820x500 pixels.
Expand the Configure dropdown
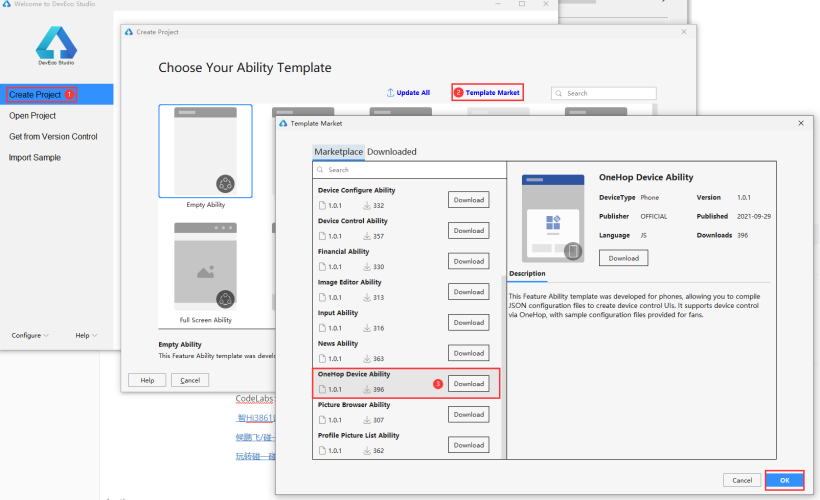tap(30, 335)
